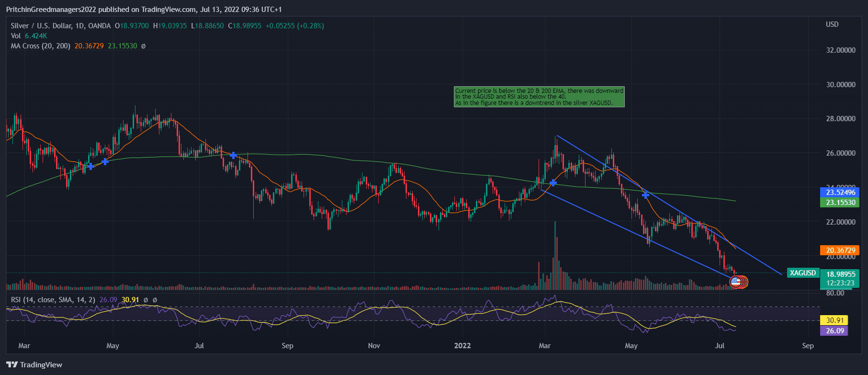Click the 18.98955 current price label
Image resolution: width=868 pixels, height=375 pixels.
click(x=840, y=274)
